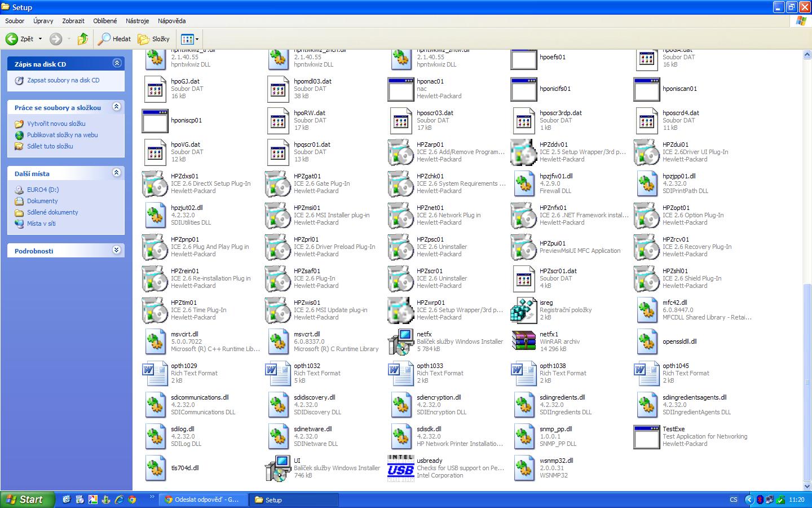Screen dimensions: 812x508
Task: Open the Hledat search tool
Action: pyautogui.click(x=114, y=39)
